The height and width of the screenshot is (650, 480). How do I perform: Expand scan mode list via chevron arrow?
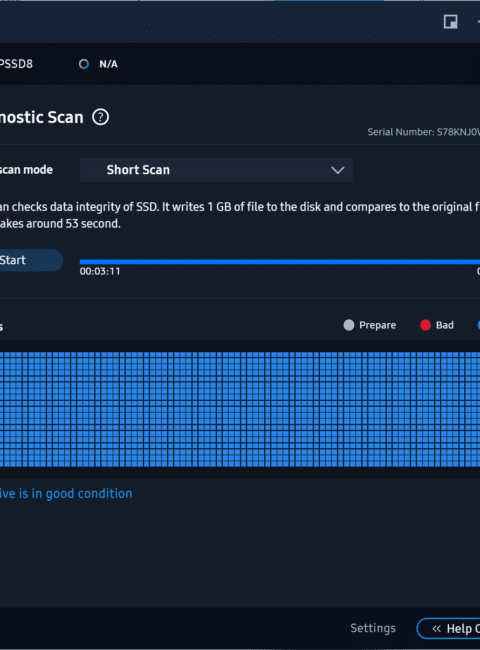pos(338,170)
